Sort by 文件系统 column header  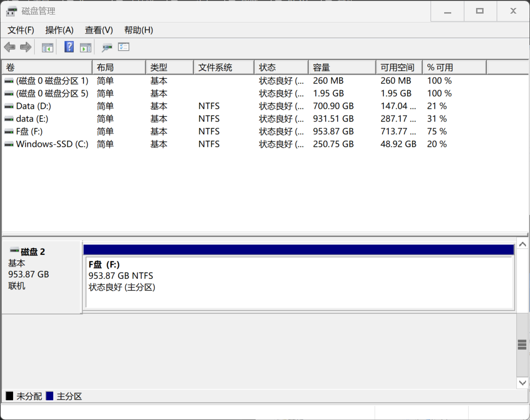tap(223, 68)
